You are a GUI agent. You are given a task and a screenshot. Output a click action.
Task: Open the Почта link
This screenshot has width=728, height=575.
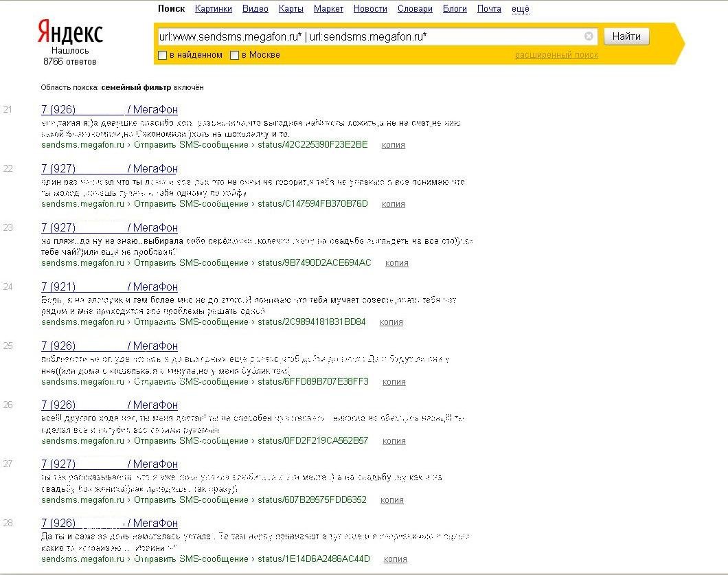click(490, 9)
